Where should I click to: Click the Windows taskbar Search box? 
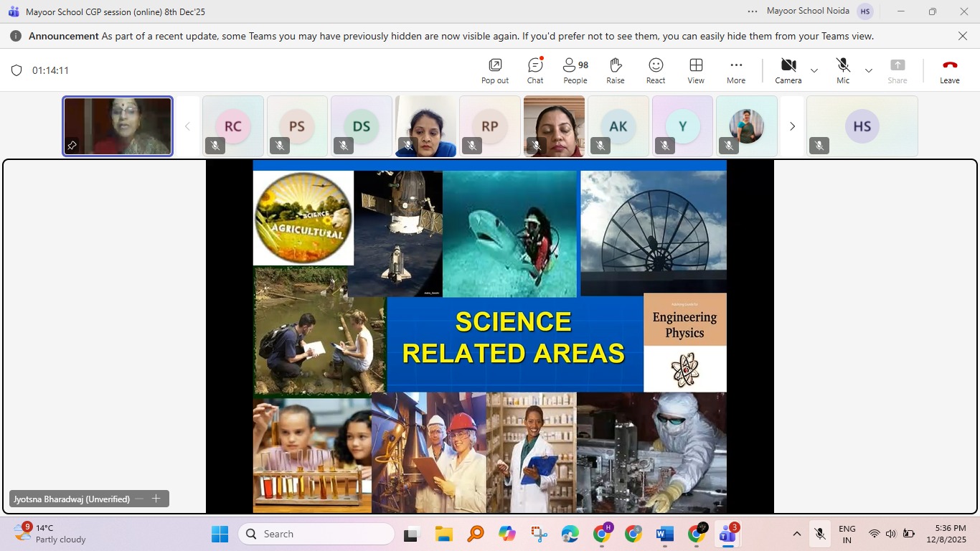click(x=316, y=534)
